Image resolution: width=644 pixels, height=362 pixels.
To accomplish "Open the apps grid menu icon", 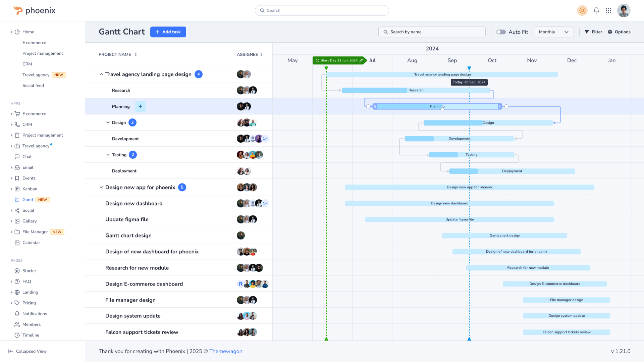I will [608, 10].
